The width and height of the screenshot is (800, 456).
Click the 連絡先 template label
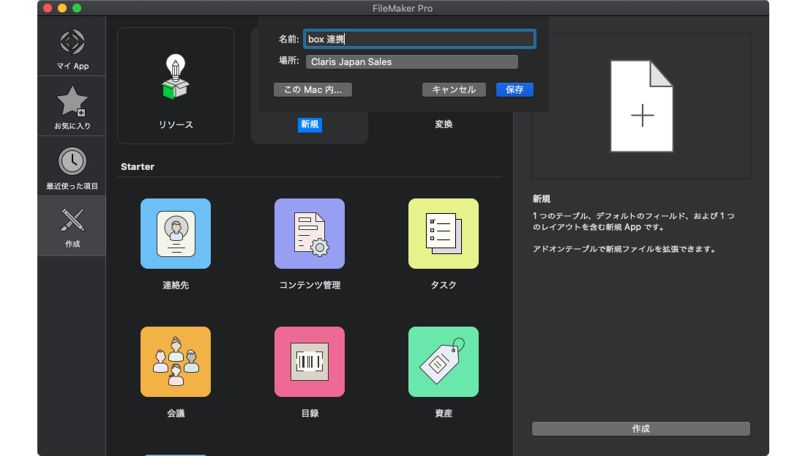point(176,285)
